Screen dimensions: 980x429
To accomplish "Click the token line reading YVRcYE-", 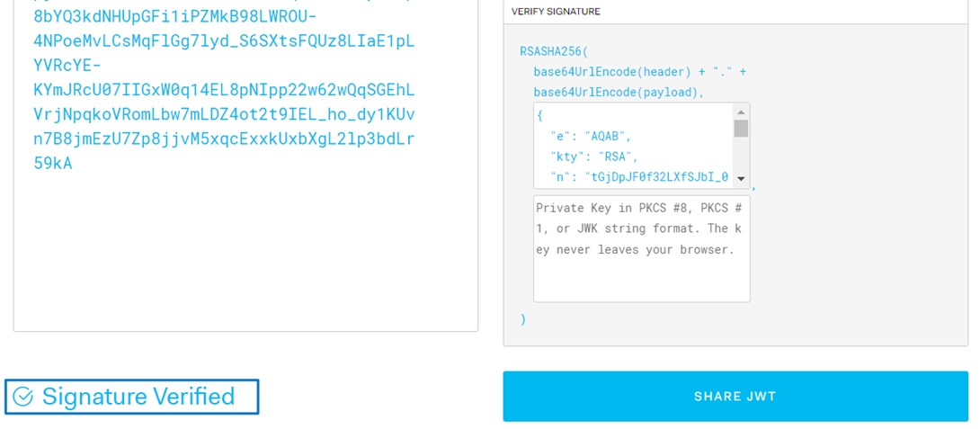I will coord(67,66).
